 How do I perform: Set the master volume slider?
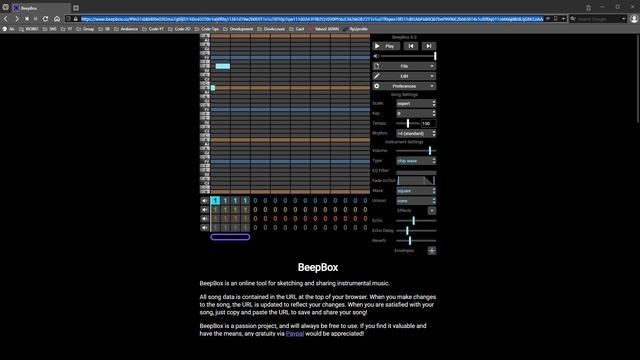click(x=408, y=56)
